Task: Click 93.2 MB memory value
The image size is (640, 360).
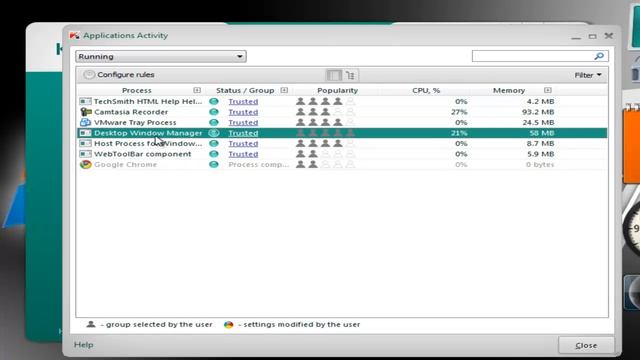Action: pyautogui.click(x=538, y=112)
